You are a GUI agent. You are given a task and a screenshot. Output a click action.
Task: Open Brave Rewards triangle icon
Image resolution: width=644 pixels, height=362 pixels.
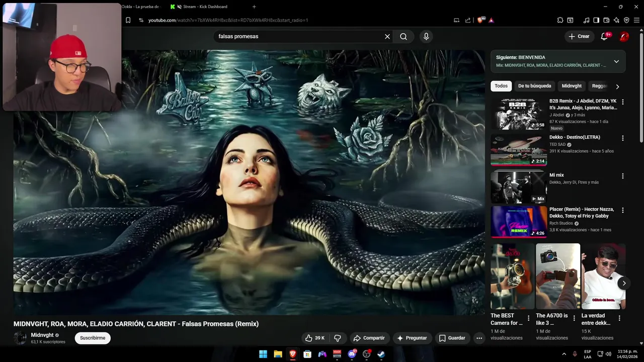pos(491,20)
